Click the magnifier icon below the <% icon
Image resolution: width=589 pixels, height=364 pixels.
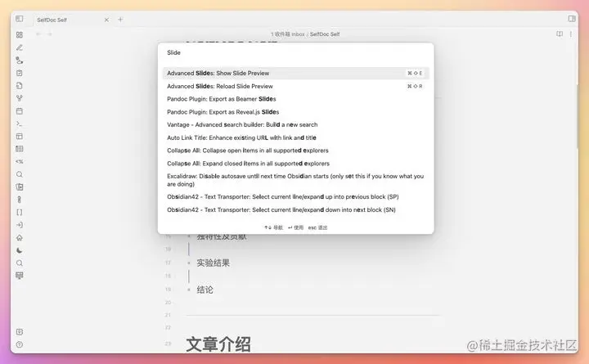(x=20, y=174)
